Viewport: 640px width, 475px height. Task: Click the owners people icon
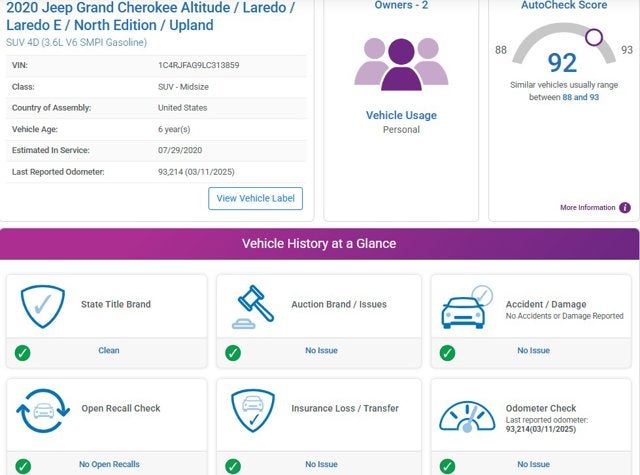coord(401,64)
